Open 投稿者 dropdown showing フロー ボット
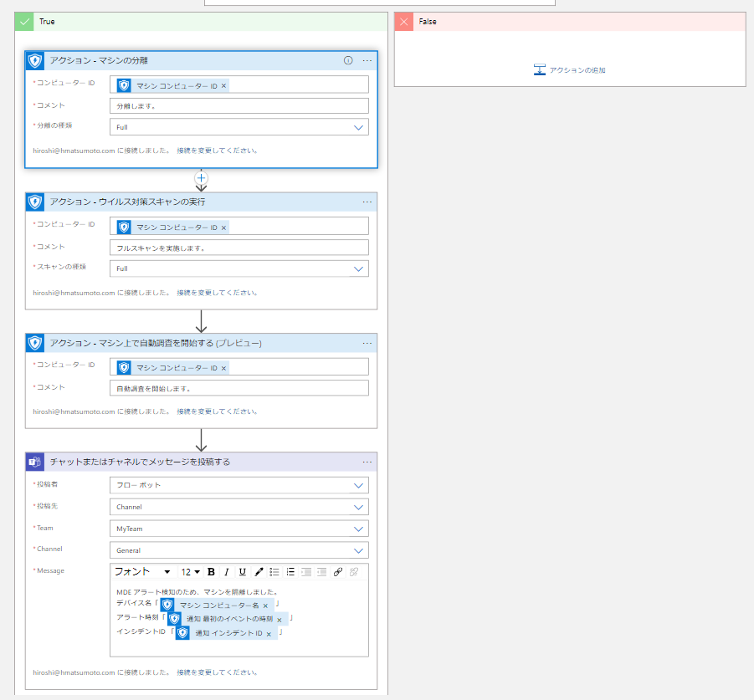Viewport: 754px width, 700px height. 239,485
